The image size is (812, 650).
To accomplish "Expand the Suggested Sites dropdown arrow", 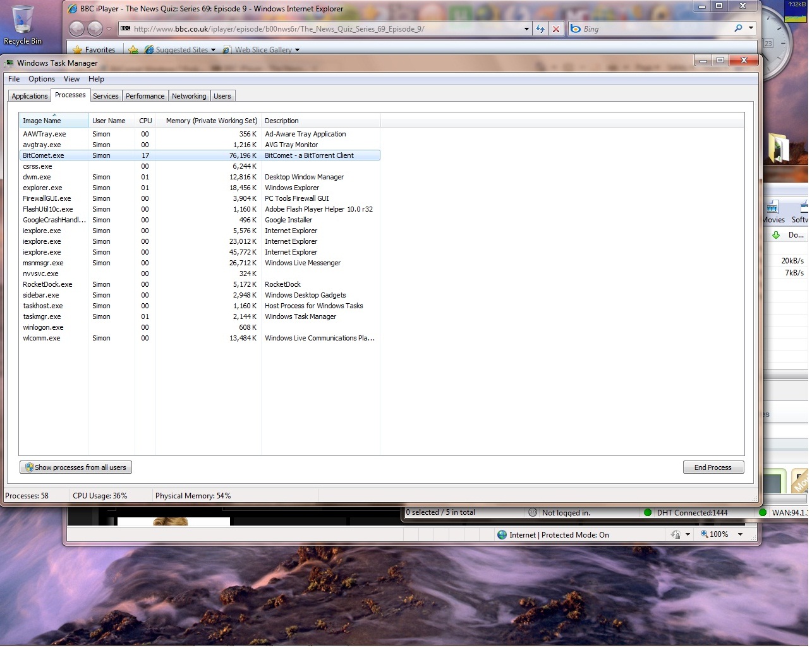I will point(213,50).
